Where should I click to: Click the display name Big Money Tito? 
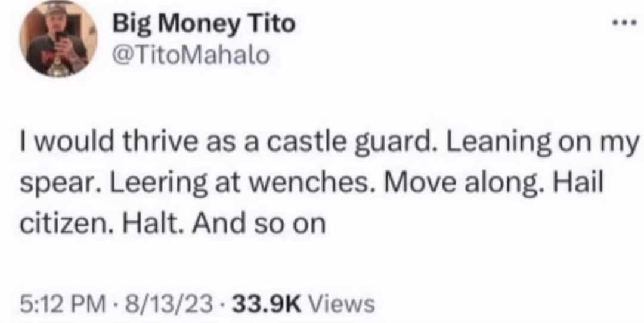(204, 24)
